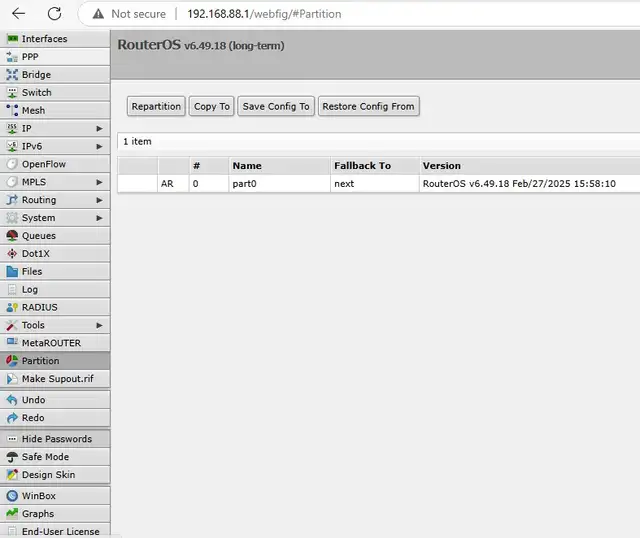
Task: Open the Bridge menu item
Action: pyautogui.click(x=55, y=75)
